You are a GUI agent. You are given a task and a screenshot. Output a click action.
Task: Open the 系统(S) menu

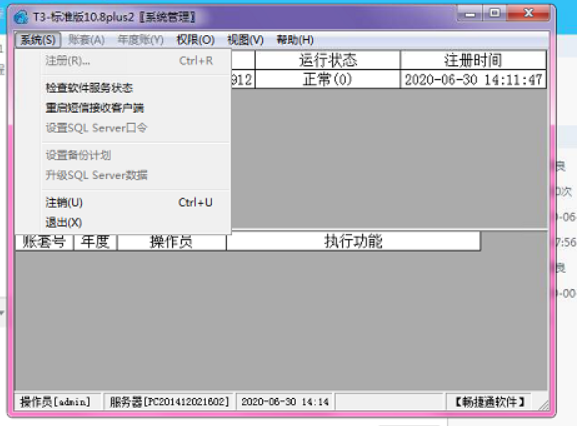(38, 40)
